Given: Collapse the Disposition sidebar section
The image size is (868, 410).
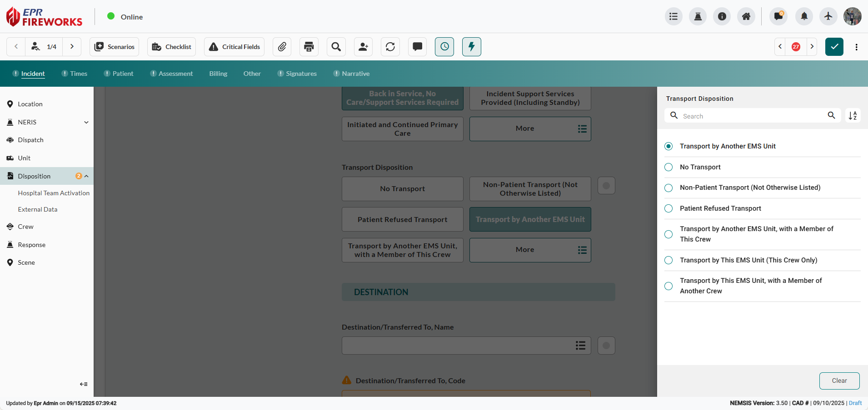Looking at the screenshot, I should [86, 176].
